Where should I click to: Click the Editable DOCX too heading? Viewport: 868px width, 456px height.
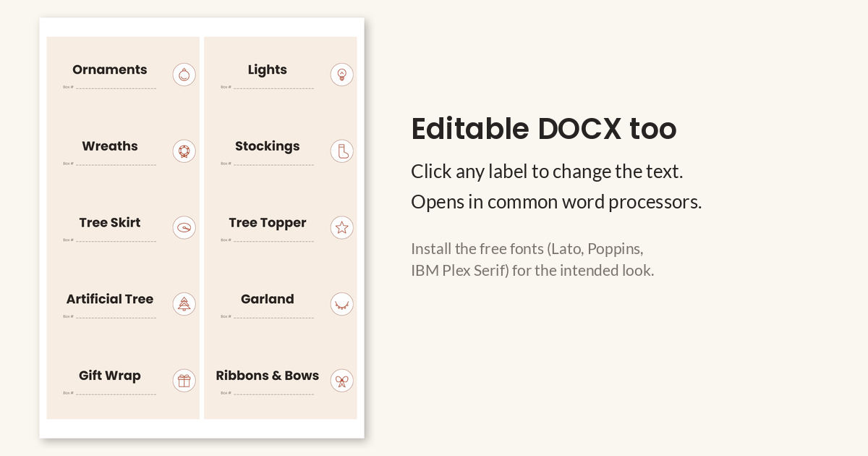pyautogui.click(x=544, y=129)
